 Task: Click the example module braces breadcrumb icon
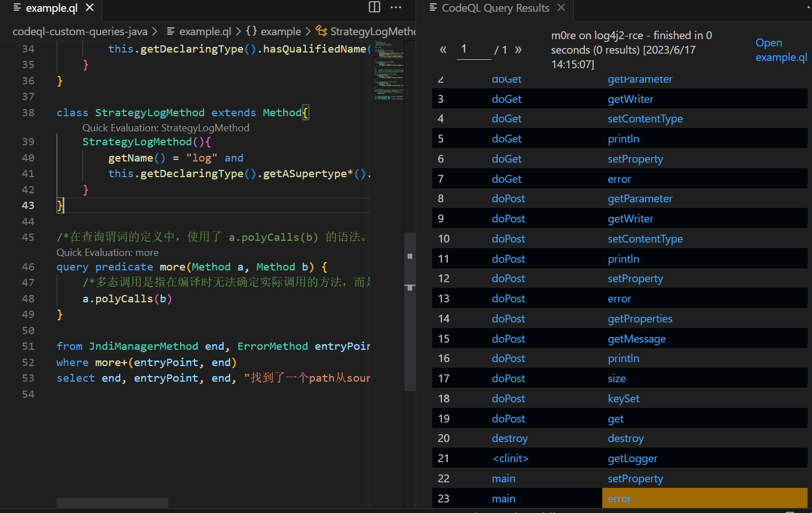(252, 31)
